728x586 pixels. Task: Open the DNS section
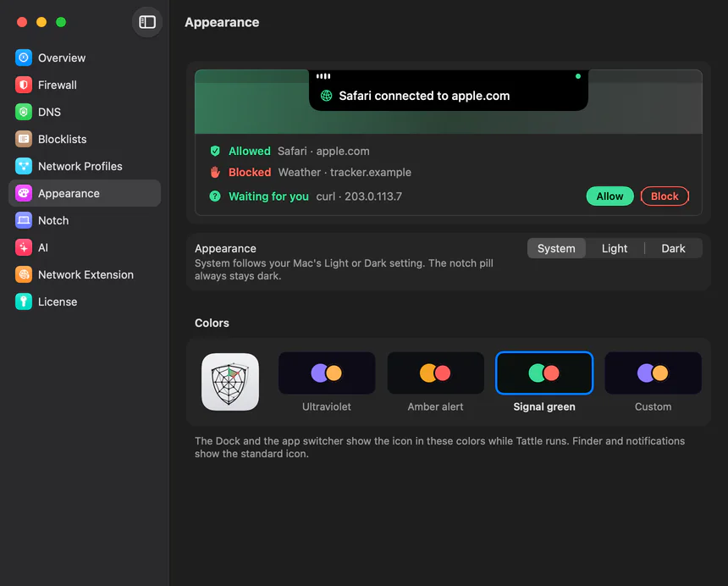pos(85,112)
